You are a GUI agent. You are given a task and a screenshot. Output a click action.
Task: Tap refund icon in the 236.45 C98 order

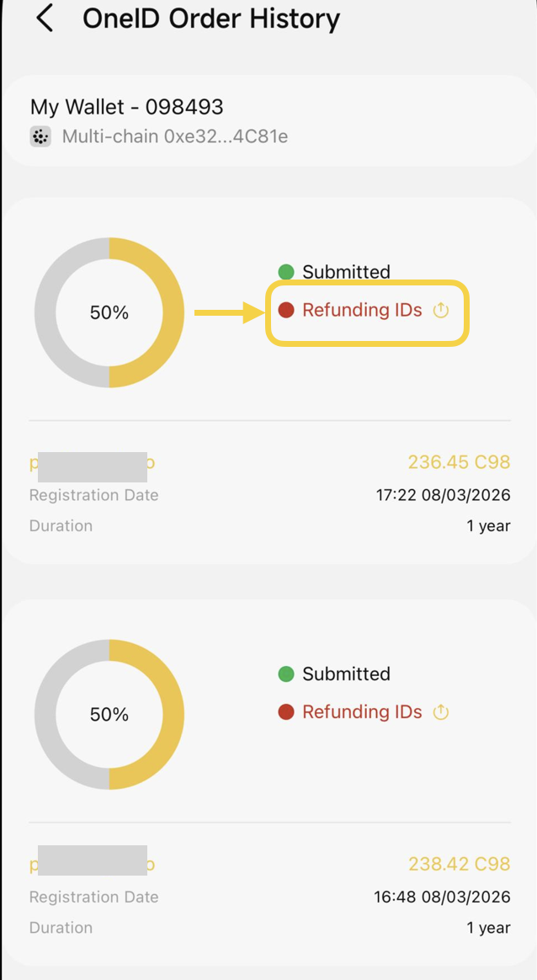pyautogui.click(x=441, y=311)
